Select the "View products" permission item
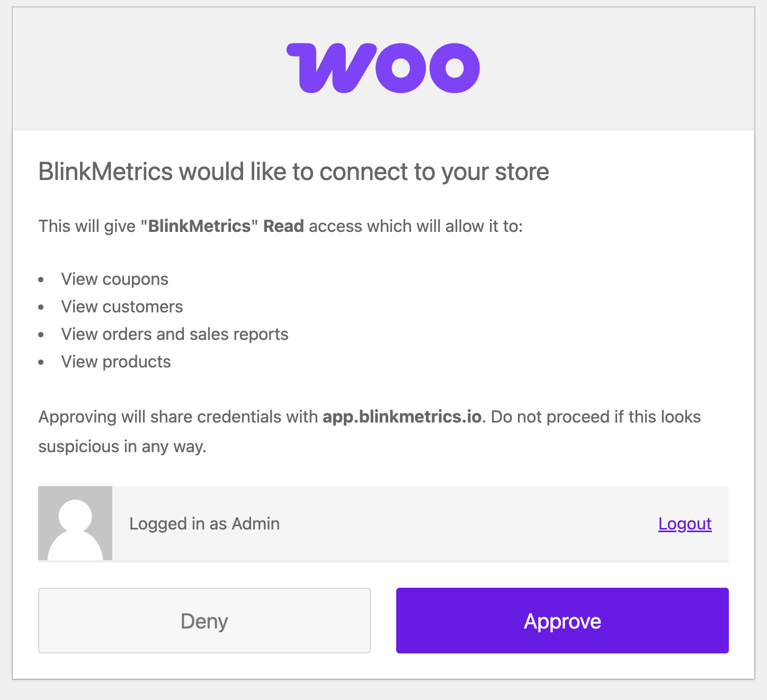 pyautogui.click(x=116, y=362)
